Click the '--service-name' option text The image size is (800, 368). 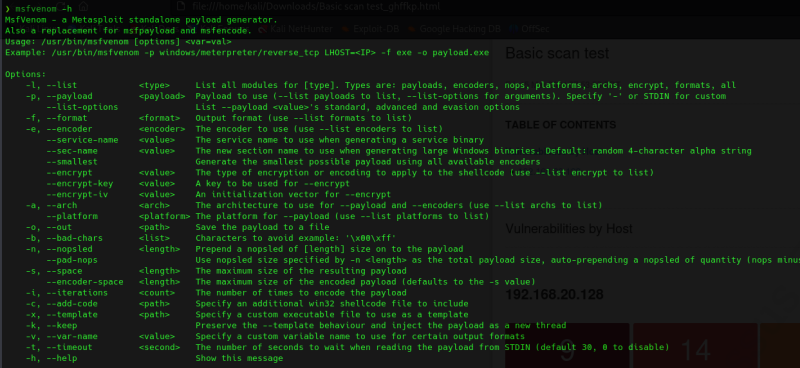(x=82, y=140)
